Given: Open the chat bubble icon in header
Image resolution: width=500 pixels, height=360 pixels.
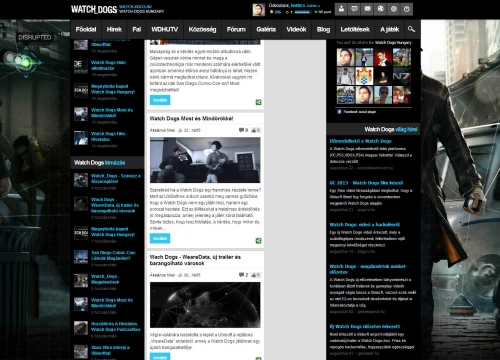Looking at the screenshot, I should click(x=354, y=9).
